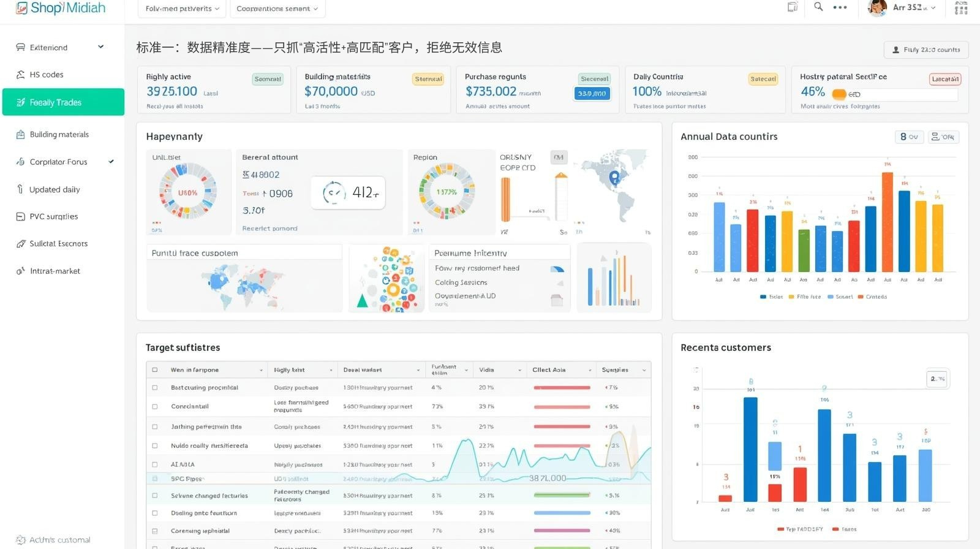The image size is (980, 549).
Task: Click the apps grid icon at top right
Action: click(961, 8)
